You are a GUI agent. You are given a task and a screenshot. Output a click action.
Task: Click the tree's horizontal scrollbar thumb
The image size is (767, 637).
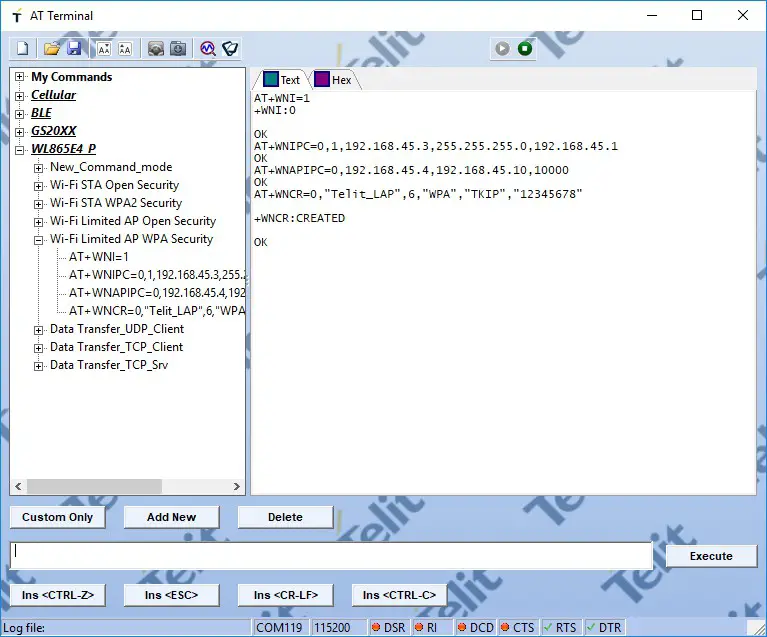click(94, 486)
